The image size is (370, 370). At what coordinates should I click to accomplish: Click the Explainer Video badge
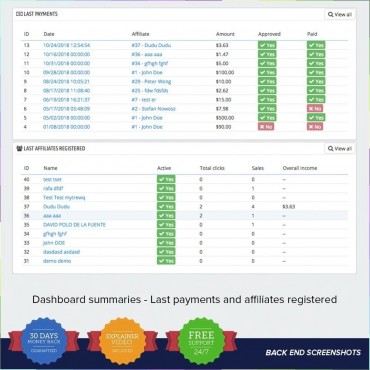click(x=122, y=341)
